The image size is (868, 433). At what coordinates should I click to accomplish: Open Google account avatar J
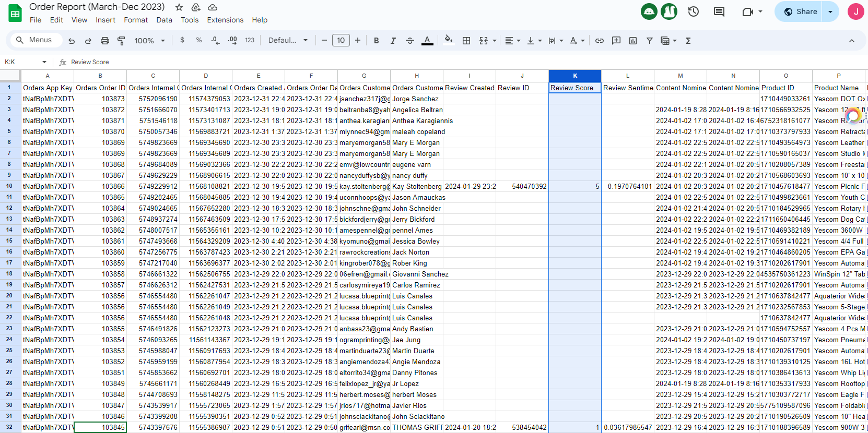tap(855, 11)
